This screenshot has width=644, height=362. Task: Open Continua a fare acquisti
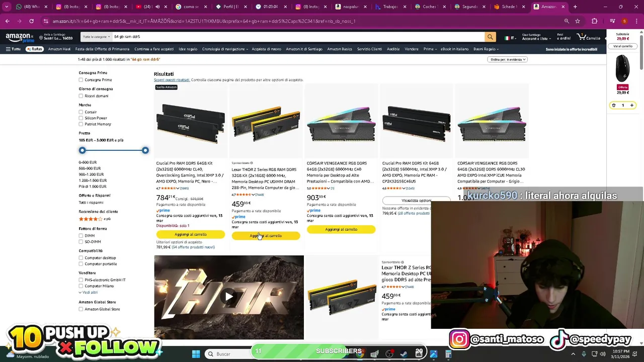point(154,49)
